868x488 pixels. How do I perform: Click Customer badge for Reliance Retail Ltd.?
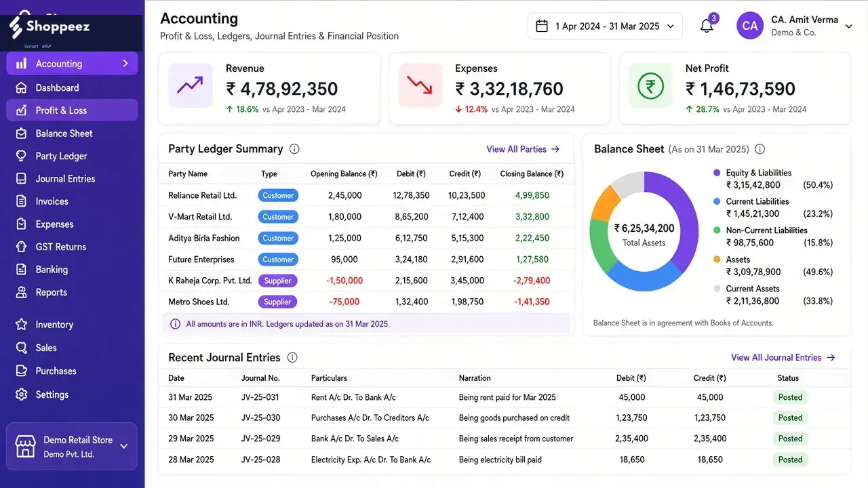click(x=278, y=195)
